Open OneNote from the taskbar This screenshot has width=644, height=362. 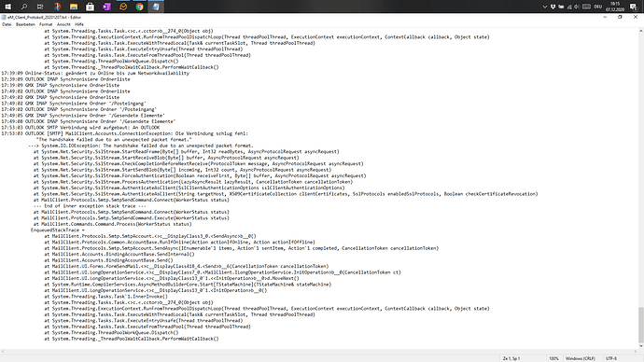point(106,7)
